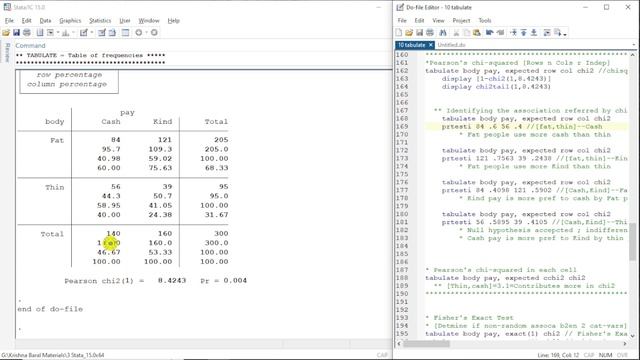Jump to previous bookmark icon

(x=524, y=33)
